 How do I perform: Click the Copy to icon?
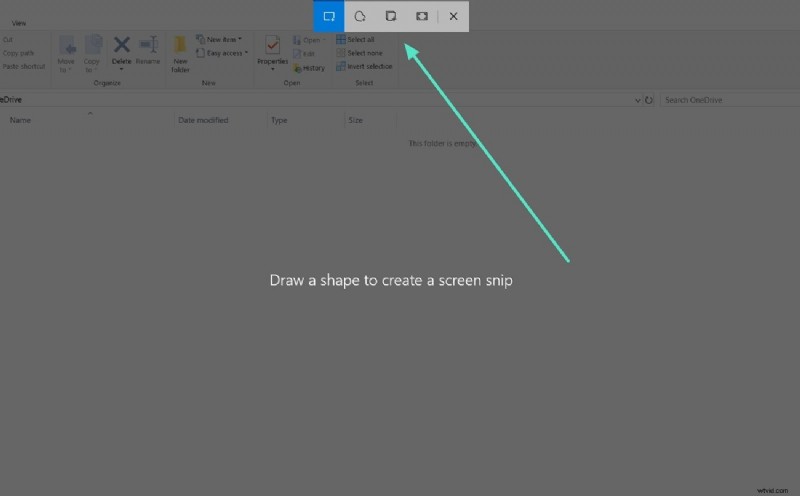[x=92, y=45]
